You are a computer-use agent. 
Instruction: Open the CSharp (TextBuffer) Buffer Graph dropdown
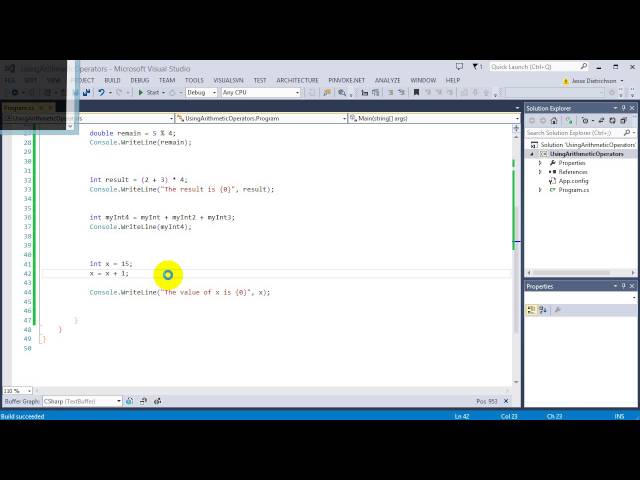point(82,402)
